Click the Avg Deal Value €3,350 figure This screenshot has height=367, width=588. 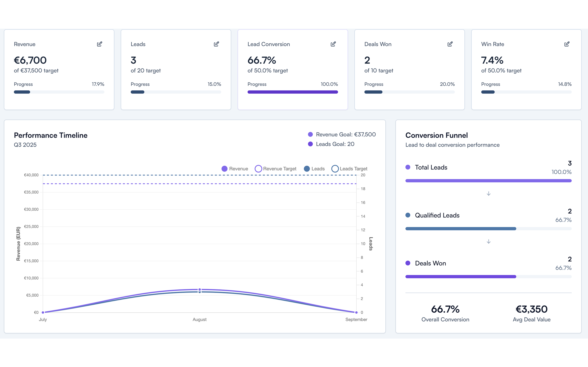pyautogui.click(x=531, y=309)
